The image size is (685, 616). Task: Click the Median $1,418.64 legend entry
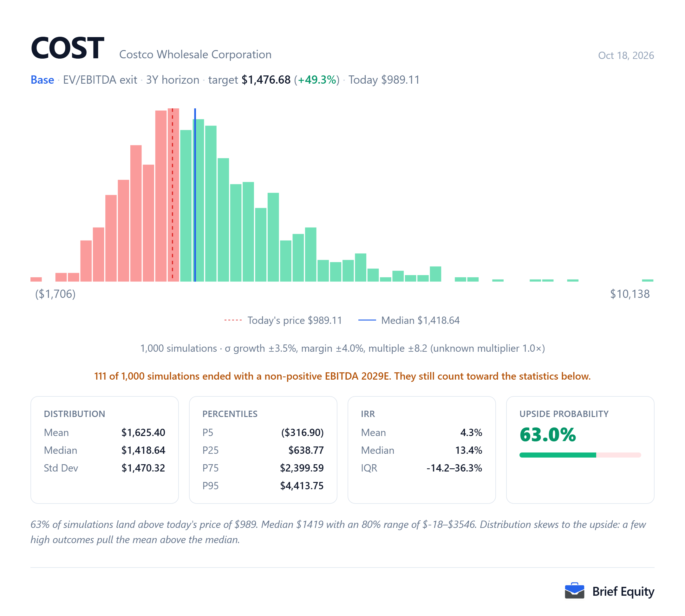[408, 320]
